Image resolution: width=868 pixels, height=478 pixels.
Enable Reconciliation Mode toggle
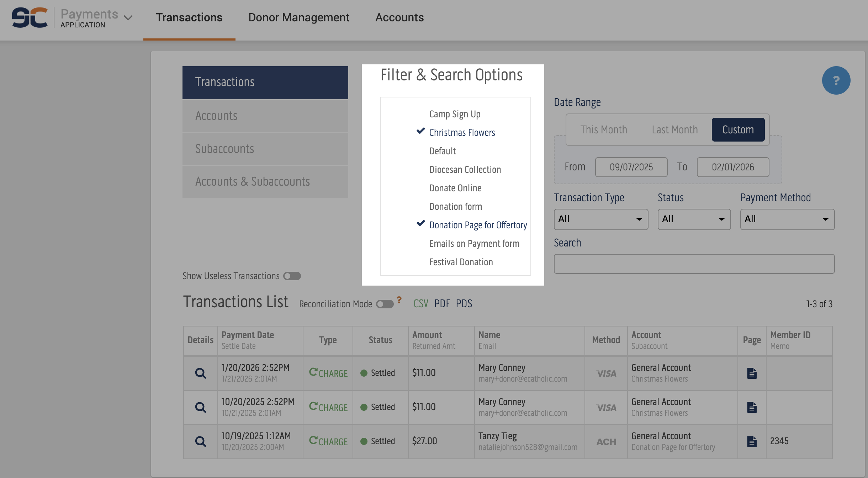click(385, 304)
